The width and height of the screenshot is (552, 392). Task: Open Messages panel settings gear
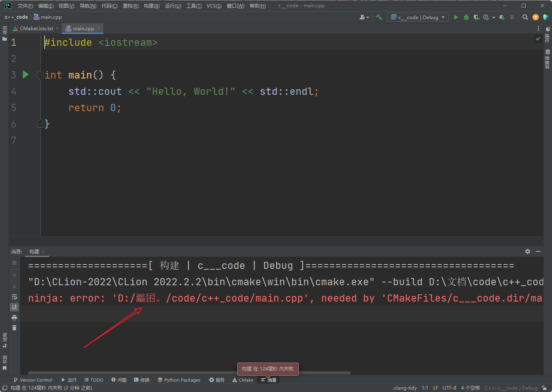pyautogui.click(x=528, y=251)
